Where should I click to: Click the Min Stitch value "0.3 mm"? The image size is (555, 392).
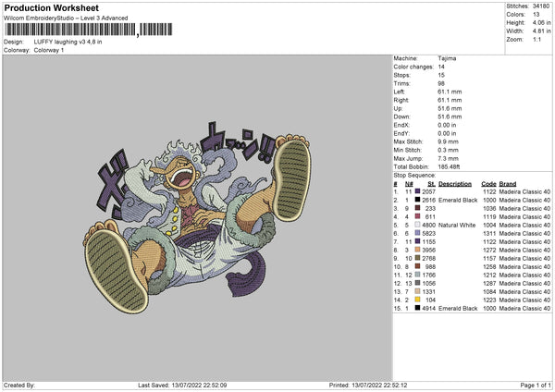pos(448,150)
